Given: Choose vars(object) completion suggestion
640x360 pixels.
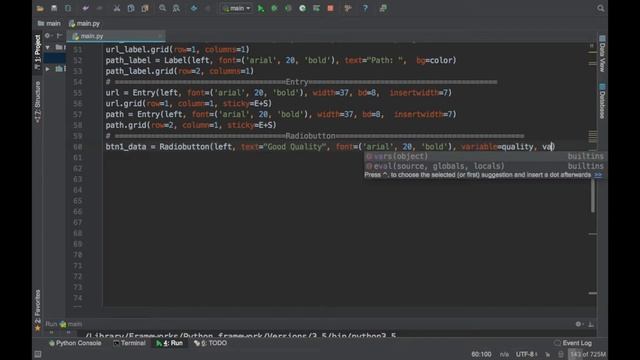Looking at the screenshot, I should pyautogui.click(x=484, y=156).
